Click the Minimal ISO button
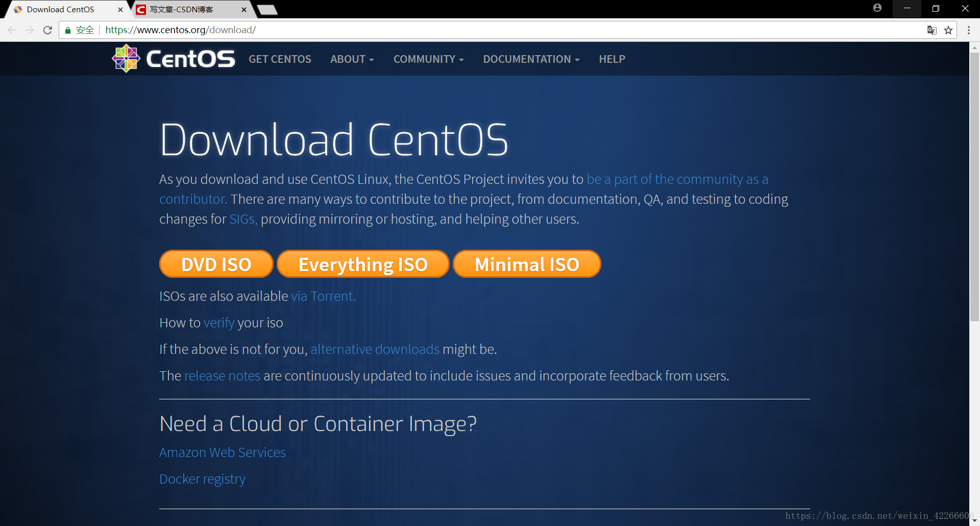Screen dimensions: 980x526 point(527,264)
